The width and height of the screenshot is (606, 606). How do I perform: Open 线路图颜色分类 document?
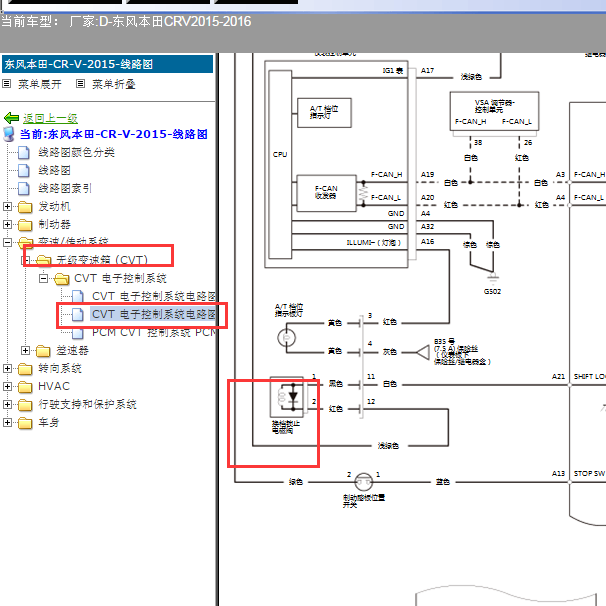(76, 152)
